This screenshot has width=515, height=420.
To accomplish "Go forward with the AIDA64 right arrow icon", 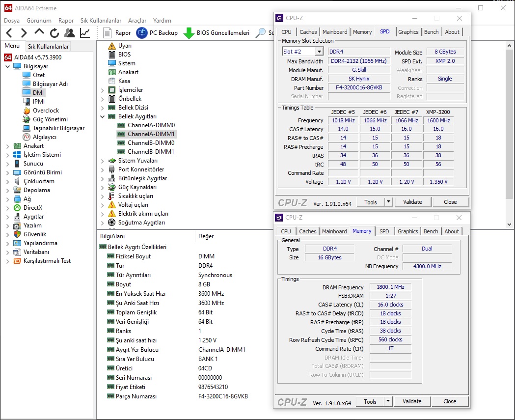I will click(24, 33).
